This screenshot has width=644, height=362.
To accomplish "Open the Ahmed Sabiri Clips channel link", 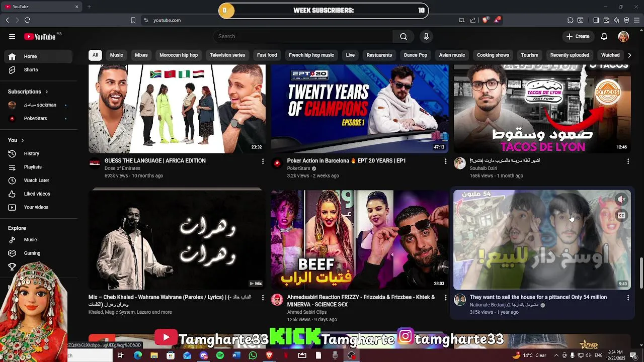I will [x=307, y=312].
